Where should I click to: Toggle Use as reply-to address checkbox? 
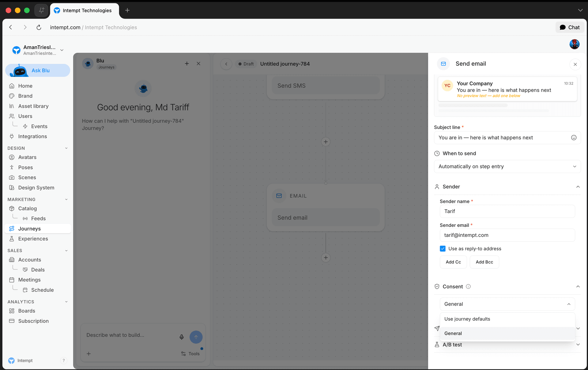pos(443,249)
